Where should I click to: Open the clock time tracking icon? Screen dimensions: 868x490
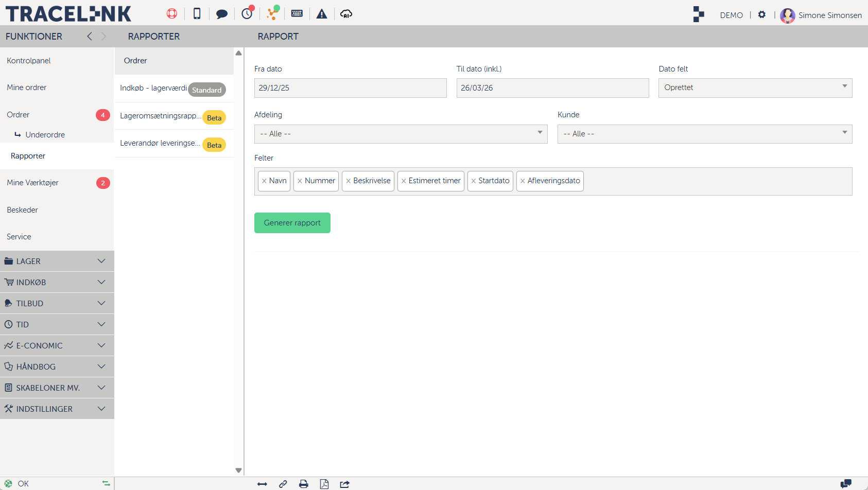pyautogui.click(x=247, y=13)
